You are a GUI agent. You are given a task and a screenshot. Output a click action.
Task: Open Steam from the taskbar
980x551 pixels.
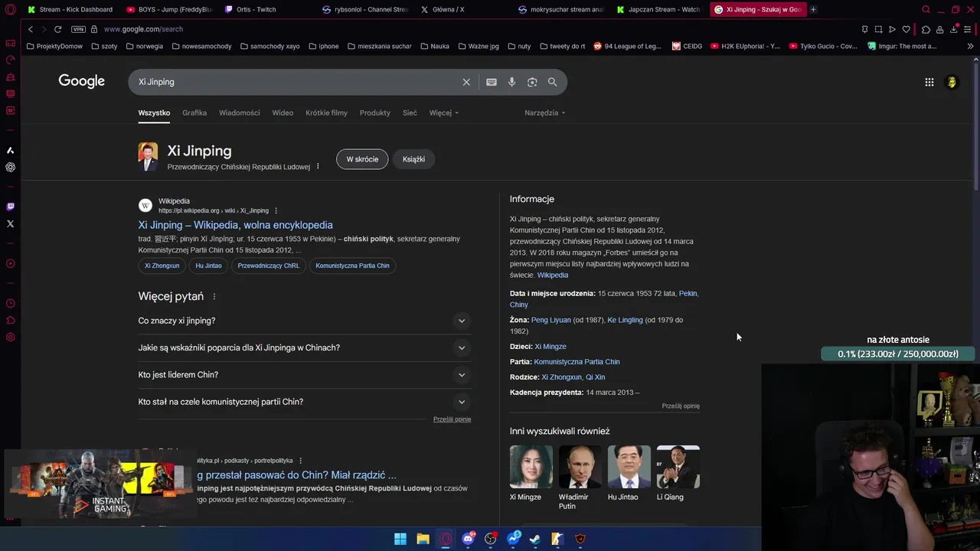pyautogui.click(x=535, y=539)
